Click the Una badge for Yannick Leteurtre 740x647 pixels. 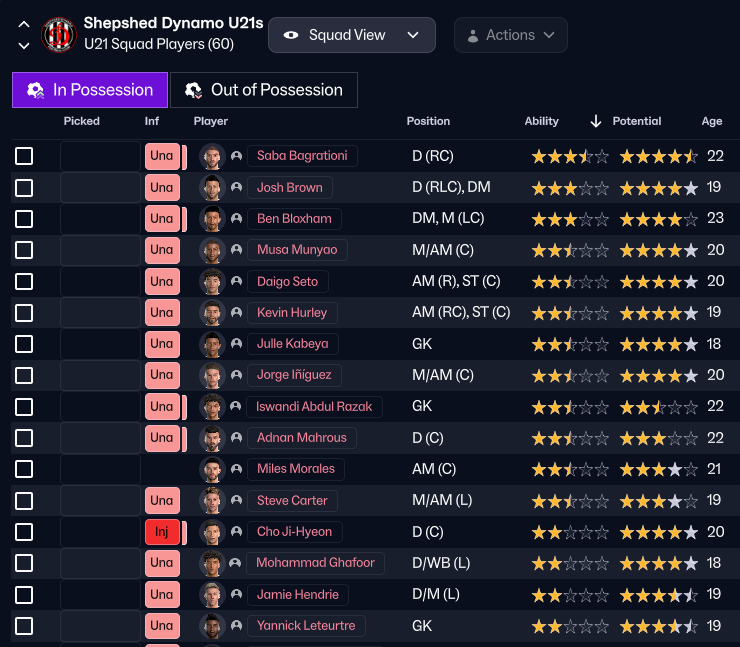pos(162,625)
